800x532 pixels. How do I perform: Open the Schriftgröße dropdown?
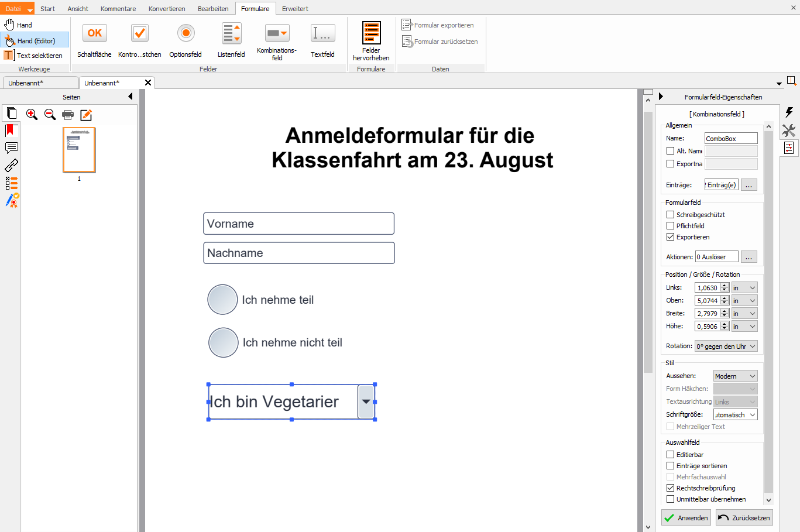735,415
